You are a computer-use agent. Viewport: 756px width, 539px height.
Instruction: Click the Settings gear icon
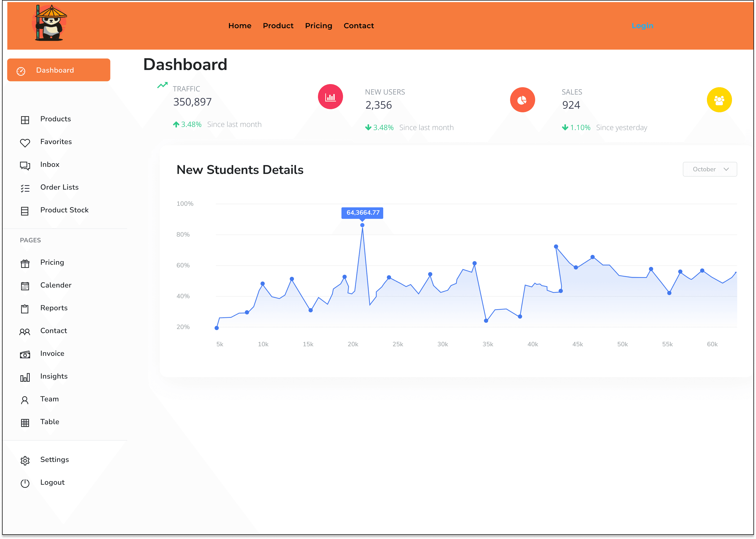25,460
